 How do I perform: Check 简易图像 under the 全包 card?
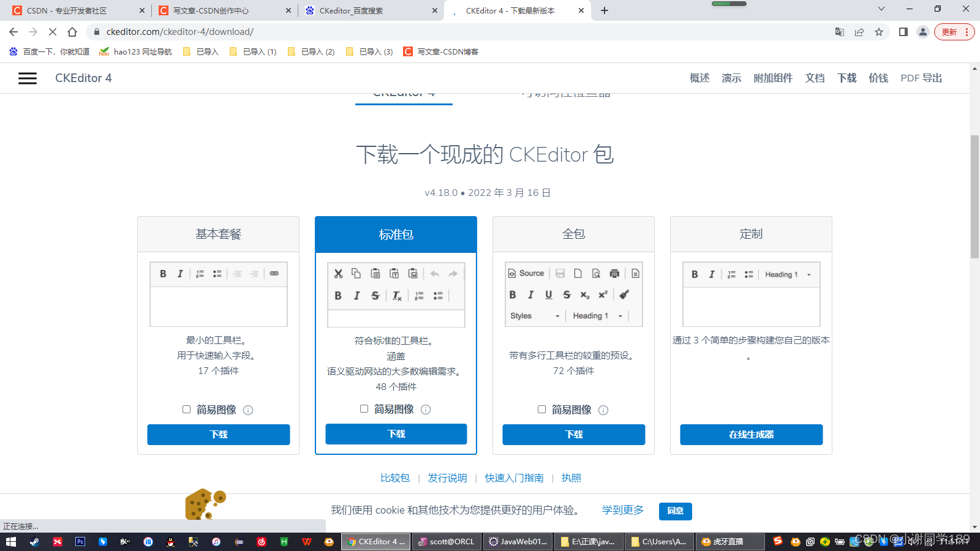(541, 409)
